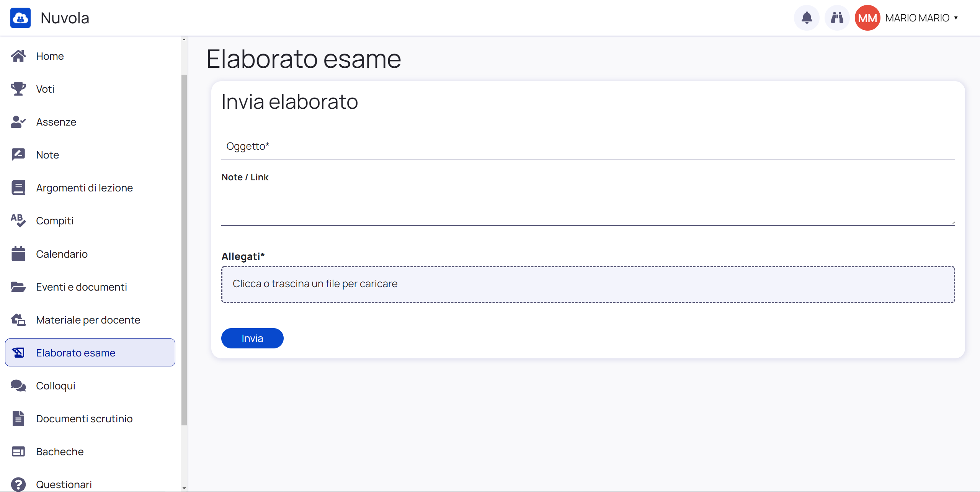The width and height of the screenshot is (980, 492).
Task: Select the Assenze user-check icon
Action: tap(18, 122)
